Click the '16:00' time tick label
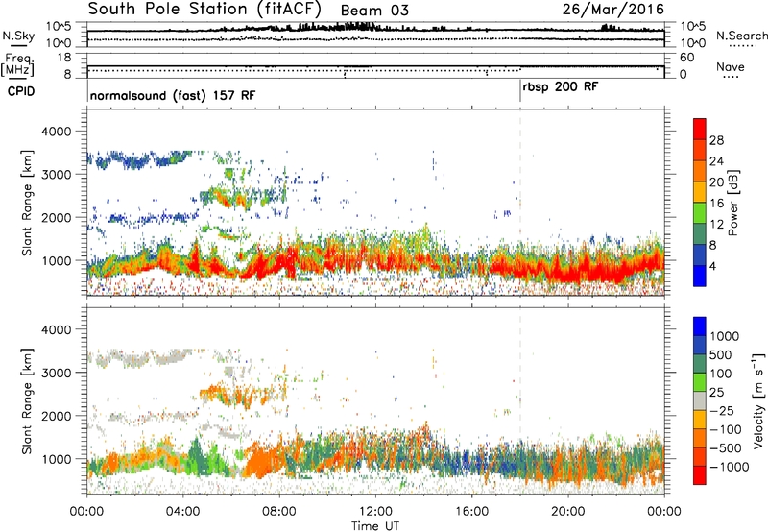 (471, 512)
